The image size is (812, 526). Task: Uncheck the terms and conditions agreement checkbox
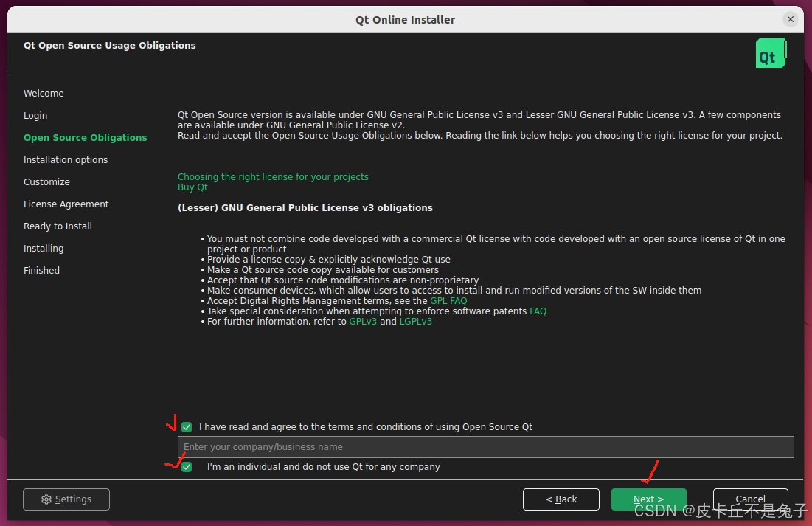(186, 426)
